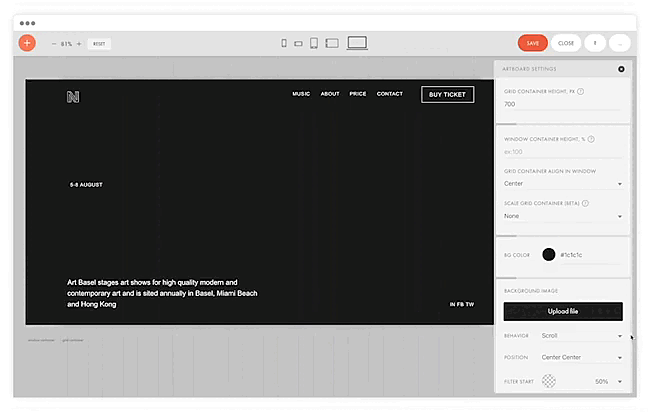Close the Artboard Settings panel
This screenshot has height=412, width=650.
[x=621, y=69]
